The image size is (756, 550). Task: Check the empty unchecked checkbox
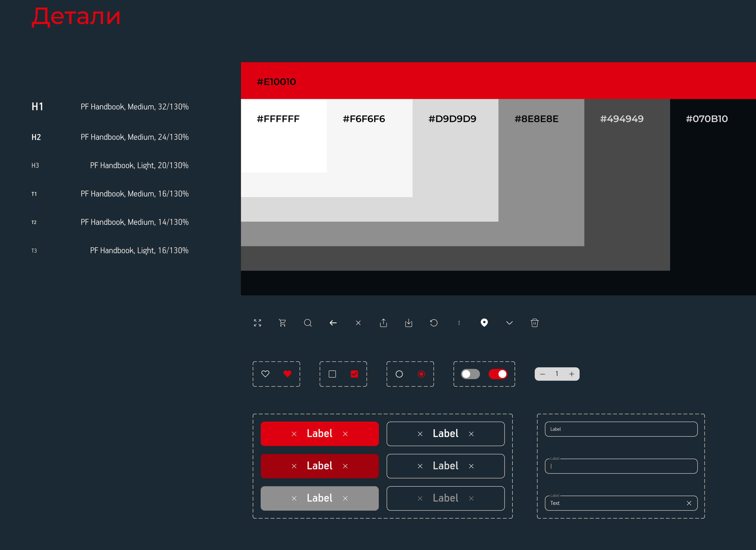[332, 374]
